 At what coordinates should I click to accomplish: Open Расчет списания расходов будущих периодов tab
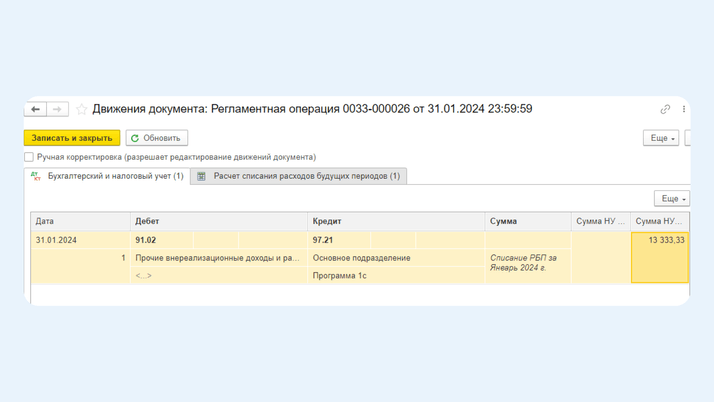[x=299, y=176]
